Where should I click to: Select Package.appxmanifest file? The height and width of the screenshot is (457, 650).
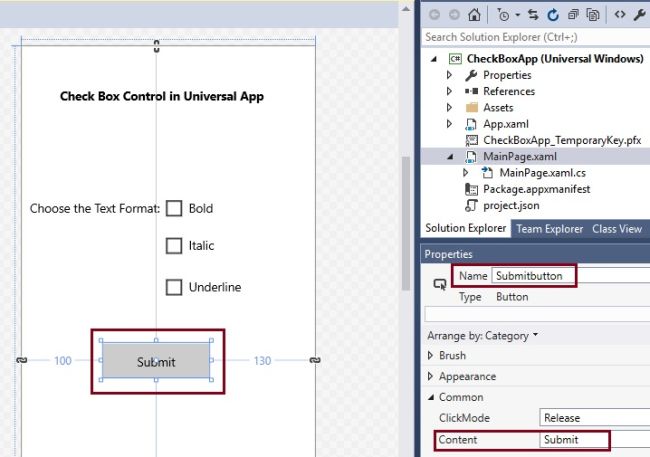(536, 189)
